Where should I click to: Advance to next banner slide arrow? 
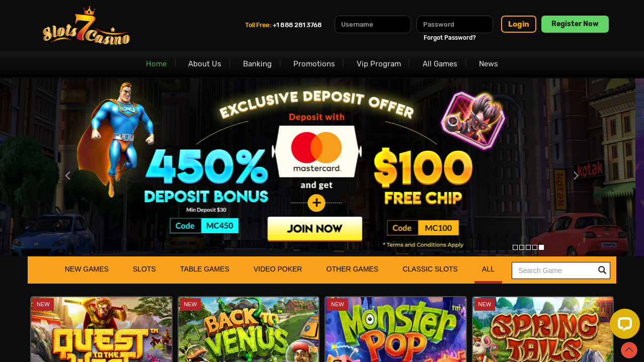tap(576, 175)
